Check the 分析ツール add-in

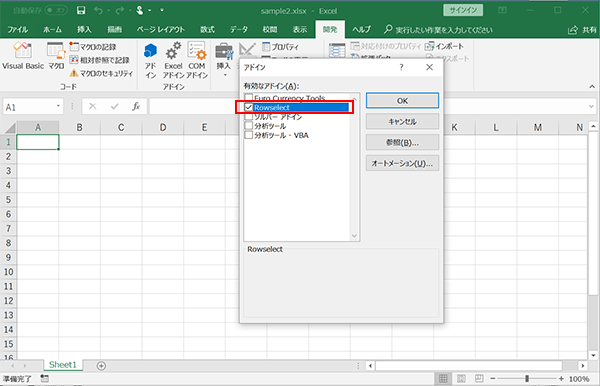[249, 125]
